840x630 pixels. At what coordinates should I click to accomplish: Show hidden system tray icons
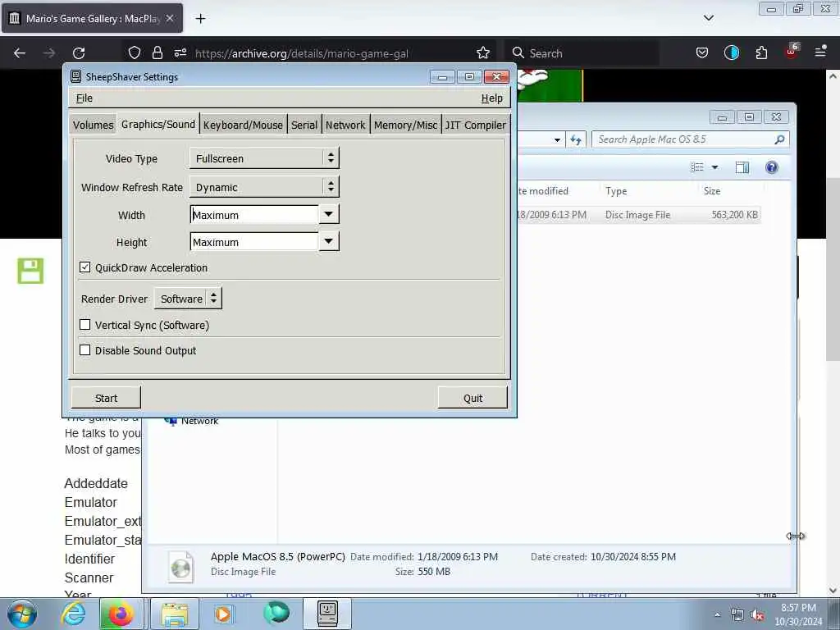tap(717, 614)
